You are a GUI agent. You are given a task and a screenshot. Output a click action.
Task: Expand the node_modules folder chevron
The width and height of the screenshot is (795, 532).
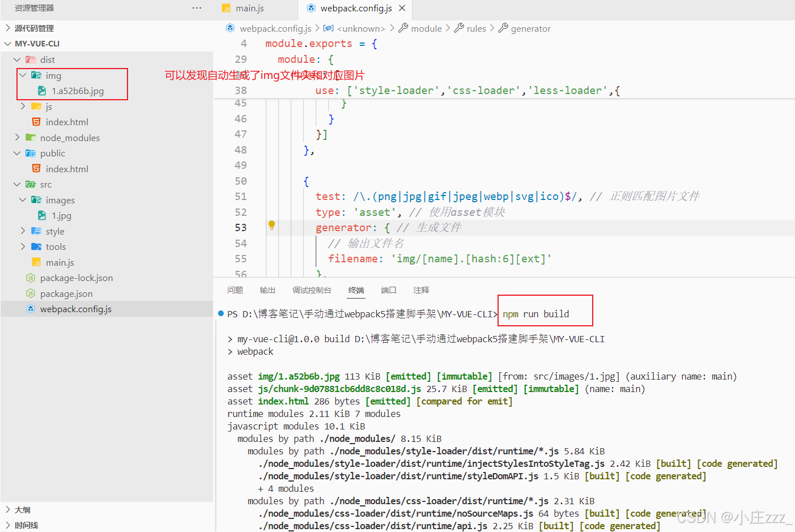(17, 137)
